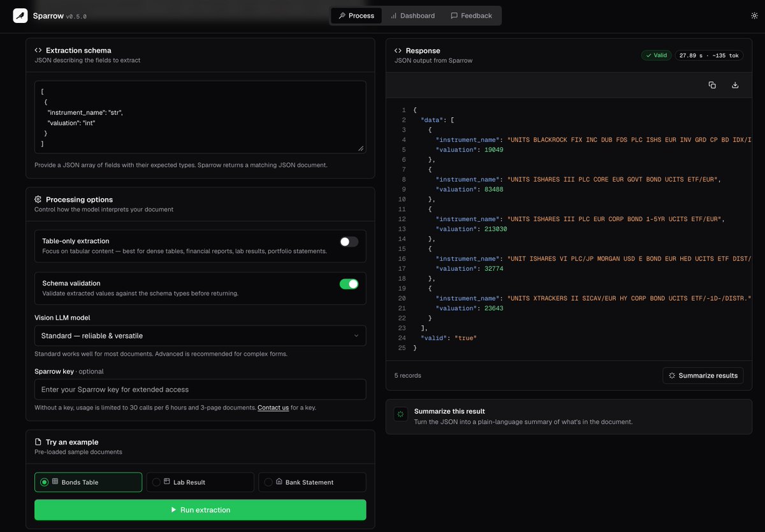The image size is (765, 532).
Task: Click the Summarize this result card
Action: 569,417
